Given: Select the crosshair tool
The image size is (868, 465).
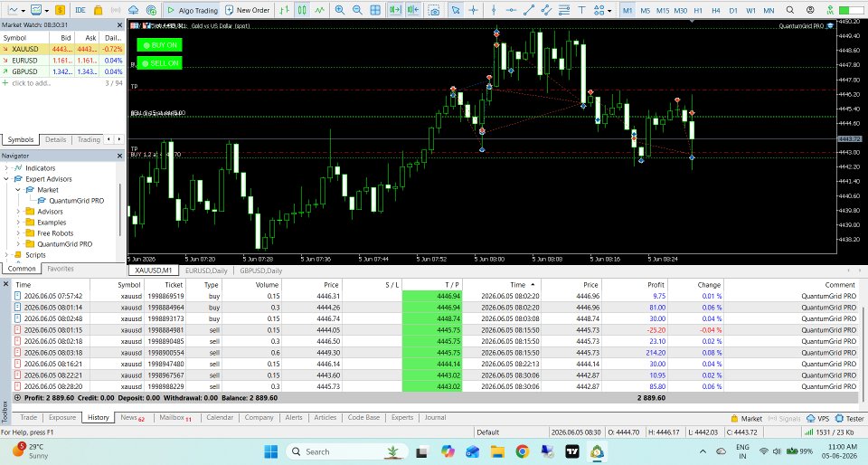Looking at the screenshot, I should (x=473, y=10).
